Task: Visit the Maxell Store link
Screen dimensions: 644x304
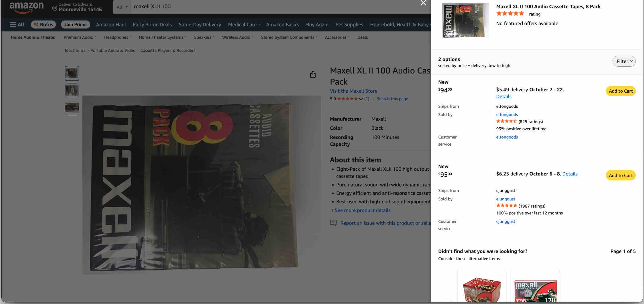Action: pos(353,91)
